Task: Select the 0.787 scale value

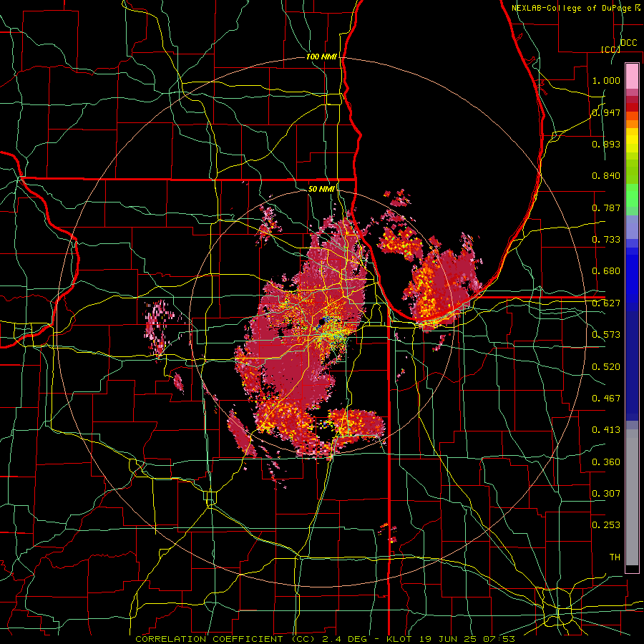Action: click(606, 208)
